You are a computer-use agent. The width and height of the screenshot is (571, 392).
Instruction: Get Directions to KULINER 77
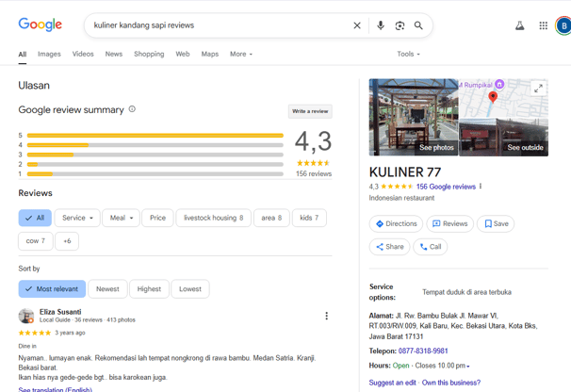tap(396, 223)
